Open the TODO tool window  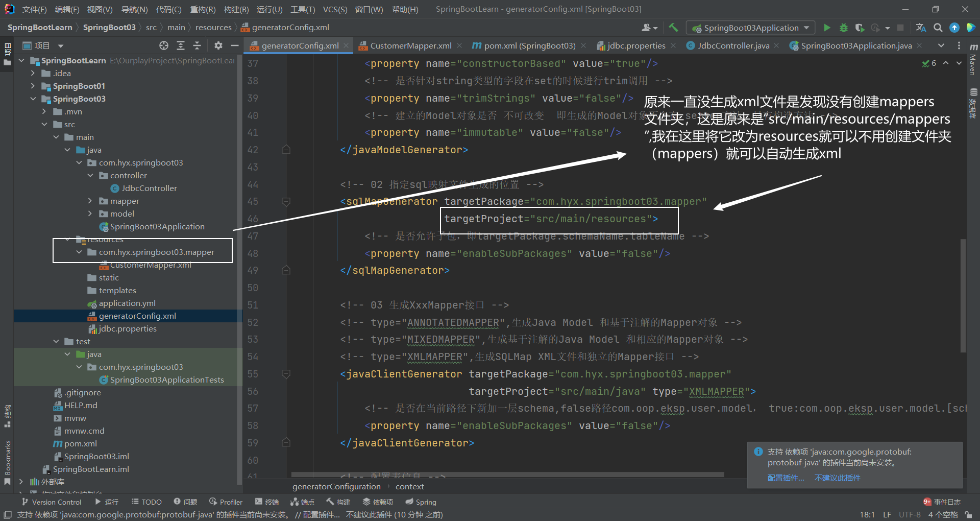tap(146, 502)
